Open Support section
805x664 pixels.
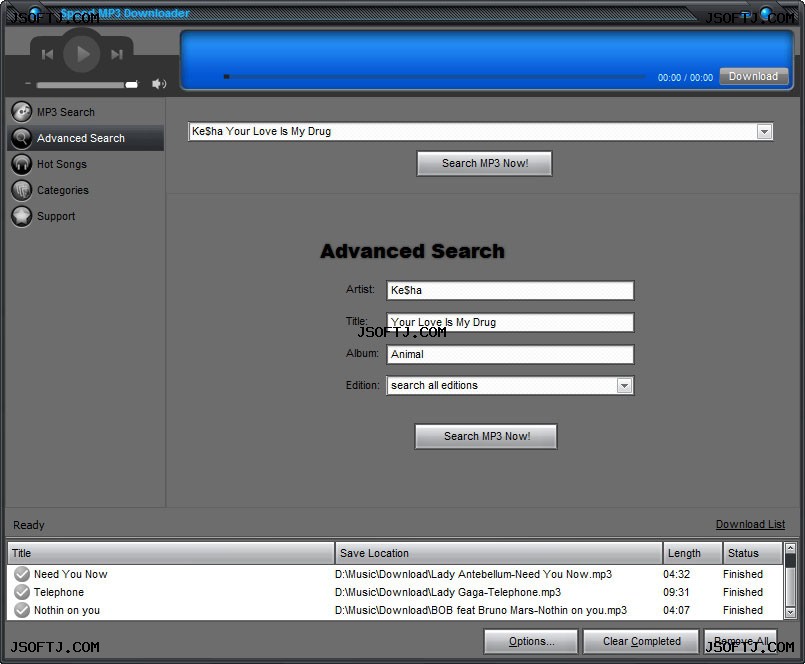(86, 216)
